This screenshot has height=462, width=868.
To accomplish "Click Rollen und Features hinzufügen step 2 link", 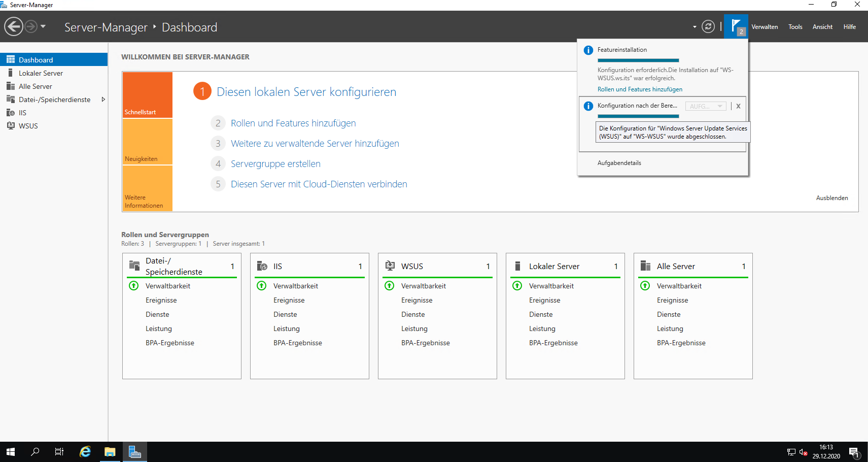I will 293,123.
